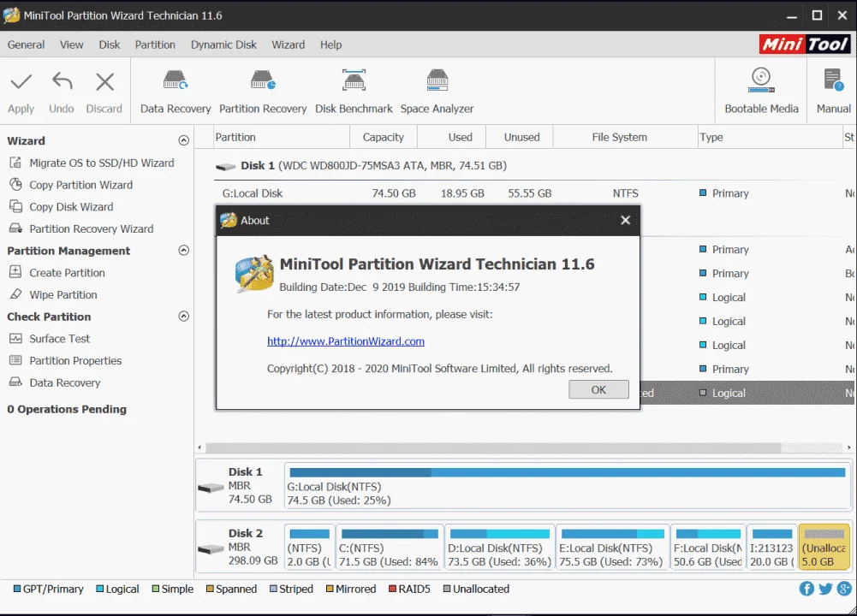
Task: Open the Disk menu
Action: (110, 44)
